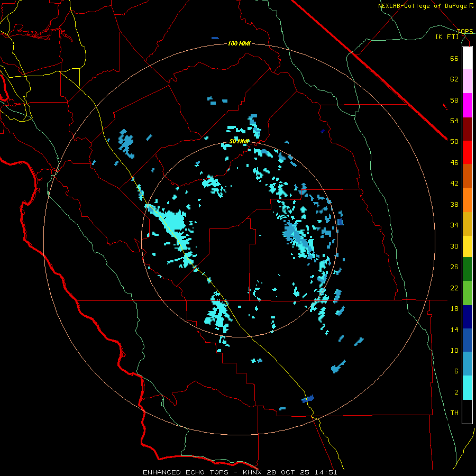Click the bright orange legend swatch
The image size is (476, 476).
[467, 200]
